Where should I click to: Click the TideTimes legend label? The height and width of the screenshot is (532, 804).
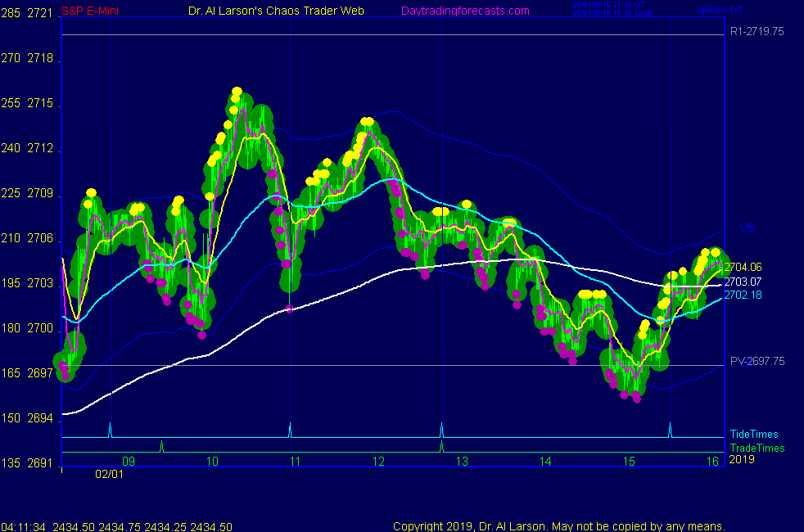pos(754,434)
